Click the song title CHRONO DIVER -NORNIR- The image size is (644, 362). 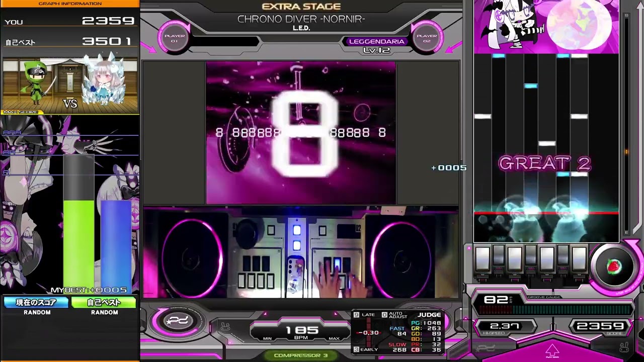pos(301,19)
